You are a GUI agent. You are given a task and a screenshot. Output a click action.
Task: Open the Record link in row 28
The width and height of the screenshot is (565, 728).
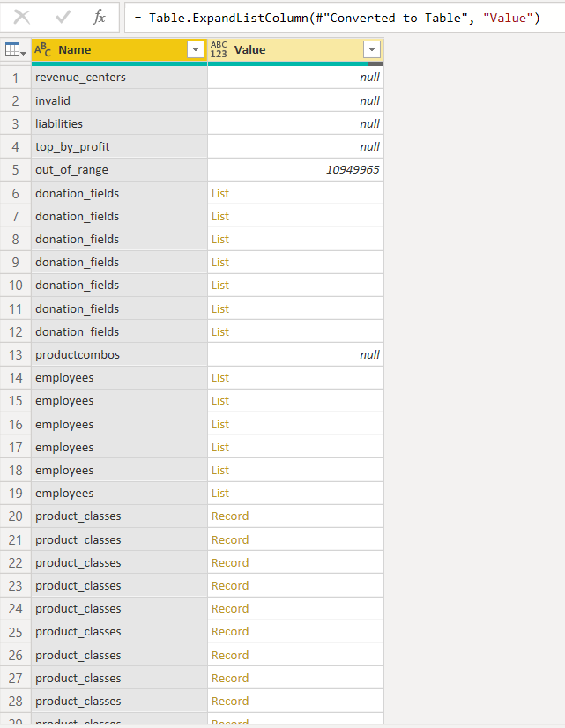(230, 701)
